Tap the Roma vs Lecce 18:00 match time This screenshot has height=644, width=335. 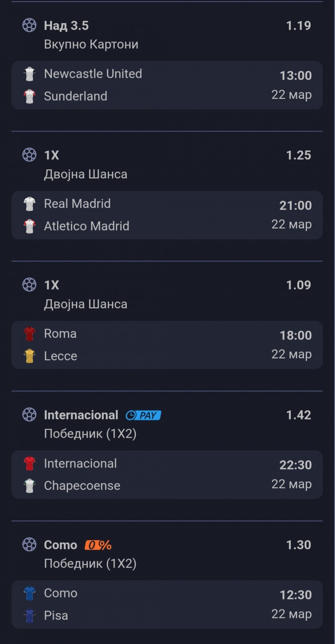point(296,335)
